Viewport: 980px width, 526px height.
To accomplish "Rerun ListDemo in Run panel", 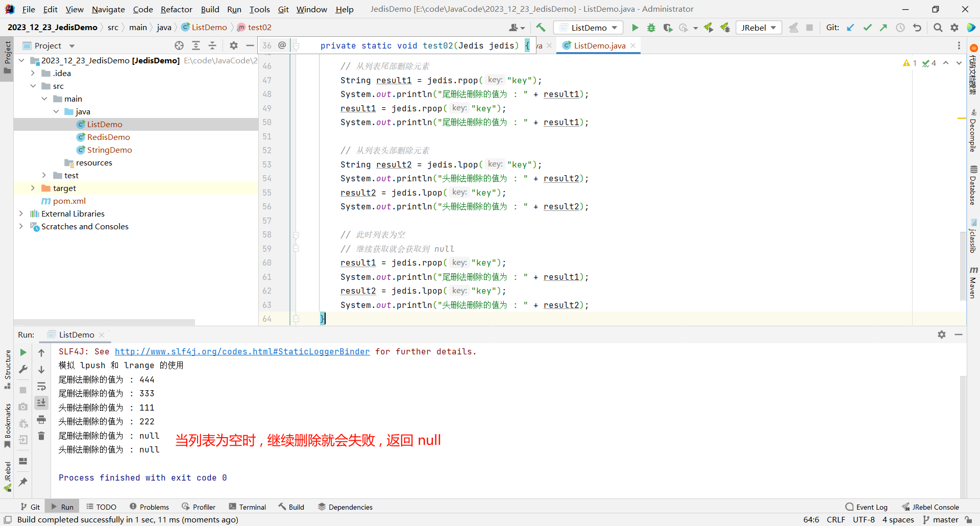I will 23,352.
